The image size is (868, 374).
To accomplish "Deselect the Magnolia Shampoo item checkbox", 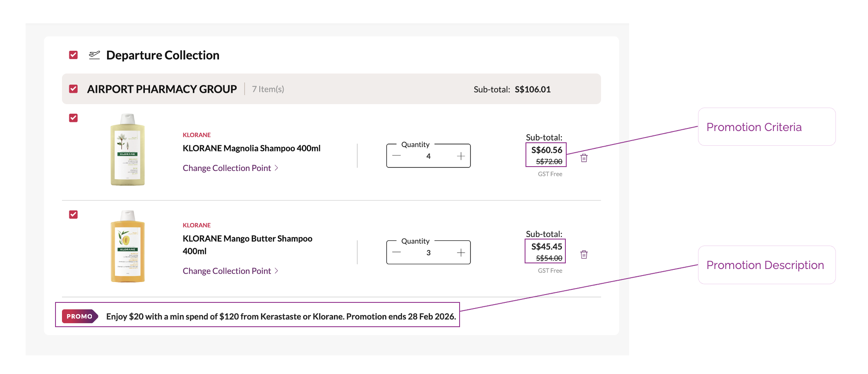I will (74, 118).
